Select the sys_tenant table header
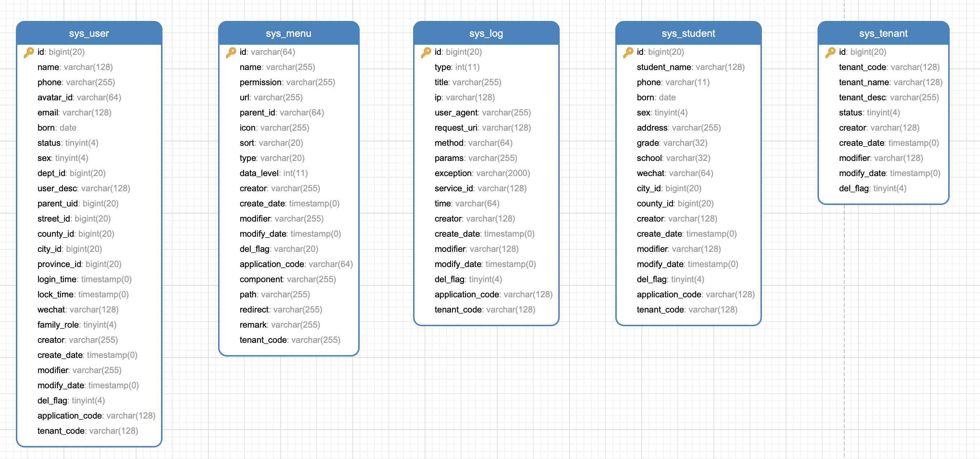Viewport: 980px width, 459px height. [883, 34]
